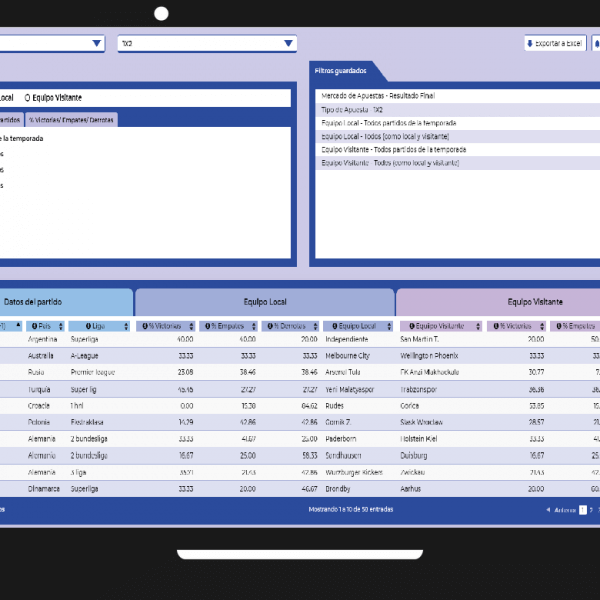Export the table with Exportar a Excel

pyautogui.click(x=556, y=44)
